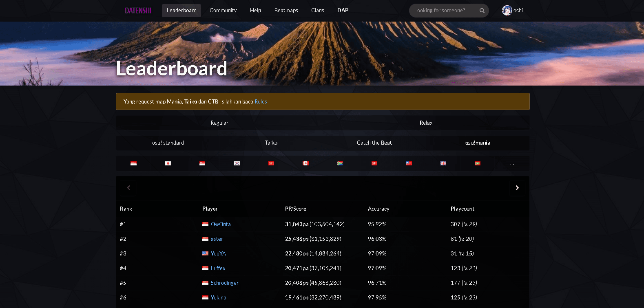The width and height of the screenshot is (644, 308).
Task: Open the Beatmaps menu
Action: (x=286, y=11)
